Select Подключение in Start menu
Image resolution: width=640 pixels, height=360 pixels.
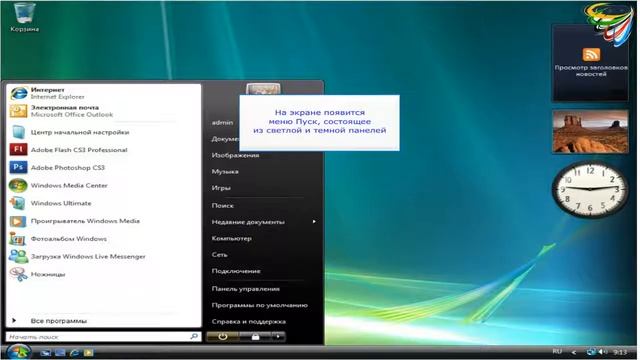(x=236, y=271)
